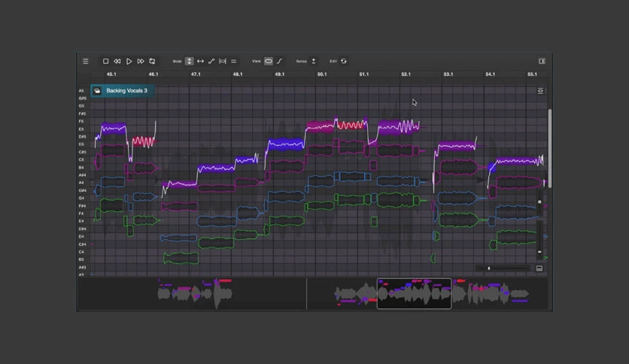Select the red vibrato note near bar 45.5
629x364 pixels.
143,142
